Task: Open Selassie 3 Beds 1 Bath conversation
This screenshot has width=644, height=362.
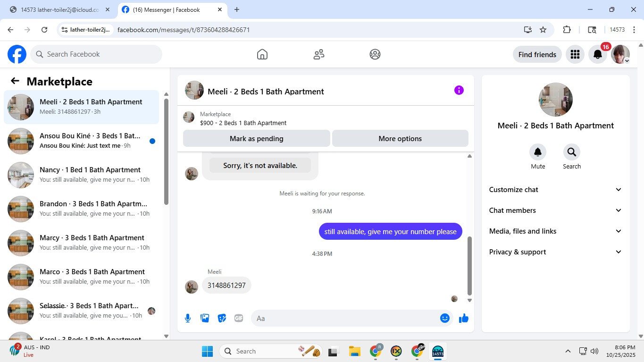Action: (82, 311)
